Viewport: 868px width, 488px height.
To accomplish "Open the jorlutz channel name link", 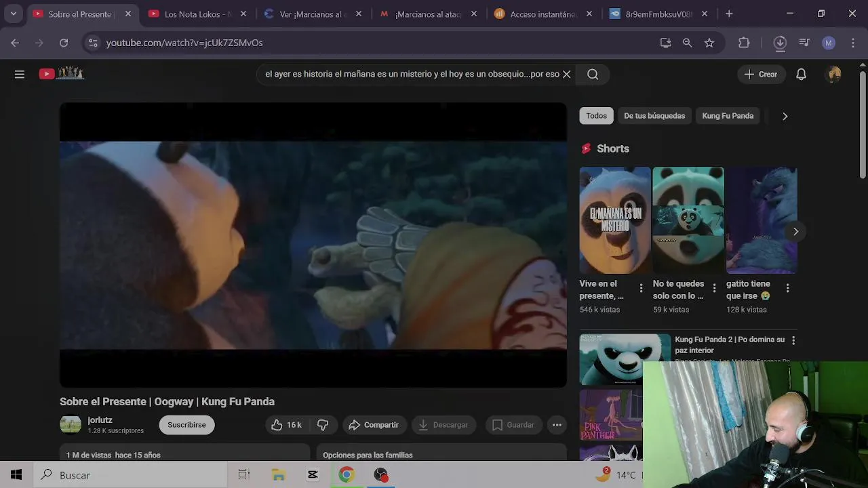I will [x=100, y=420].
